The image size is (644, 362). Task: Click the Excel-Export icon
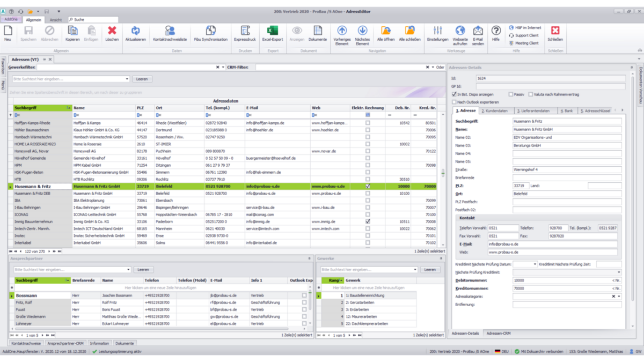pyautogui.click(x=272, y=32)
